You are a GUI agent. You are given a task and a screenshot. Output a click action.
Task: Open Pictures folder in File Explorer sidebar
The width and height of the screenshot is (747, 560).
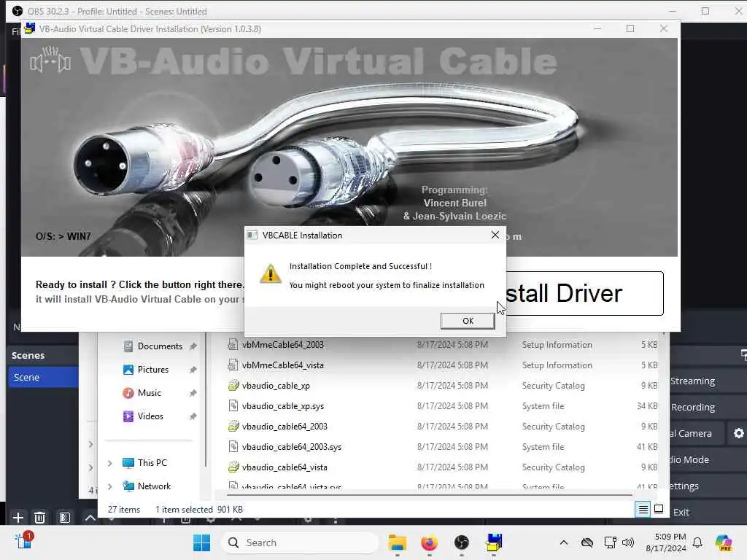tap(152, 370)
